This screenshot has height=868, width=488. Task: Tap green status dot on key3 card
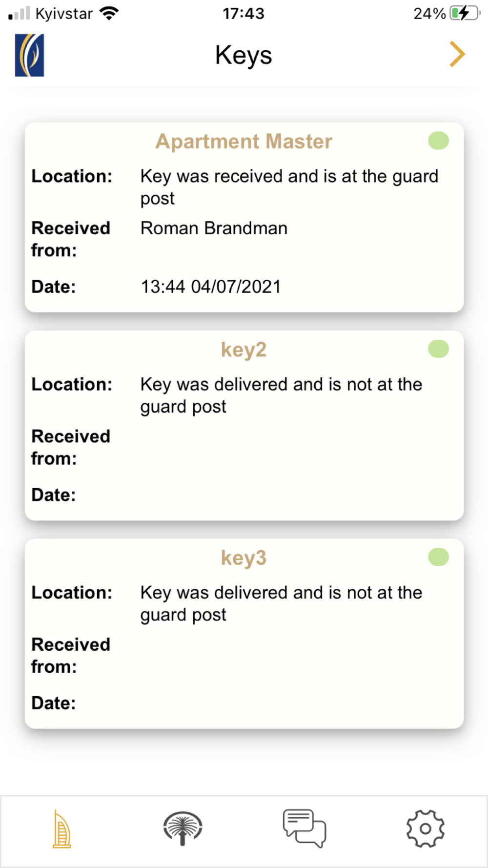[x=438, y=557]
